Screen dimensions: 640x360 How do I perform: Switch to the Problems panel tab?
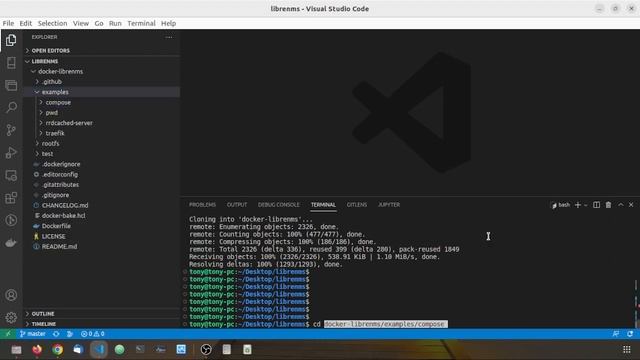202,205
